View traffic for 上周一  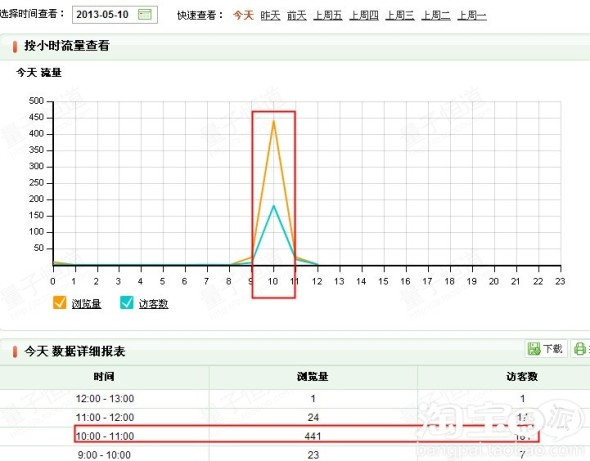[x=472, y=15]
